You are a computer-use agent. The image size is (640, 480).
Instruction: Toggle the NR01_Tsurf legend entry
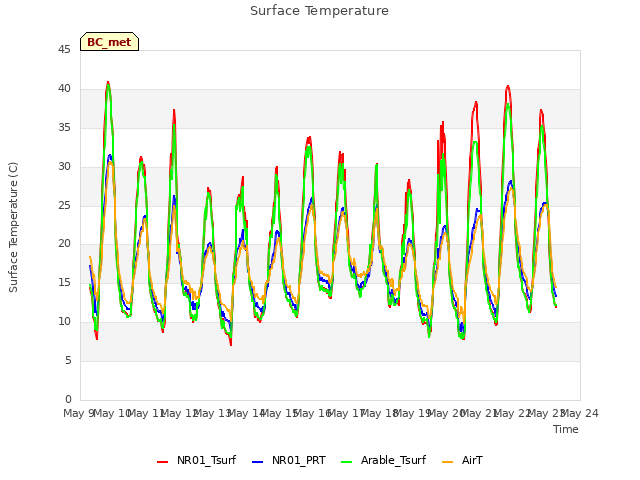[x=196, y=460]
